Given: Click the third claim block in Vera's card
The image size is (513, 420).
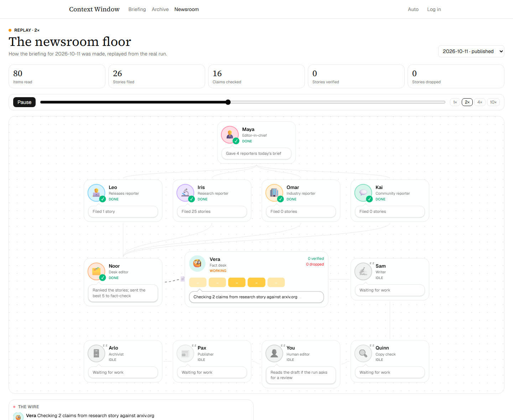Looking at the screenshot, I should coord(237,283).
